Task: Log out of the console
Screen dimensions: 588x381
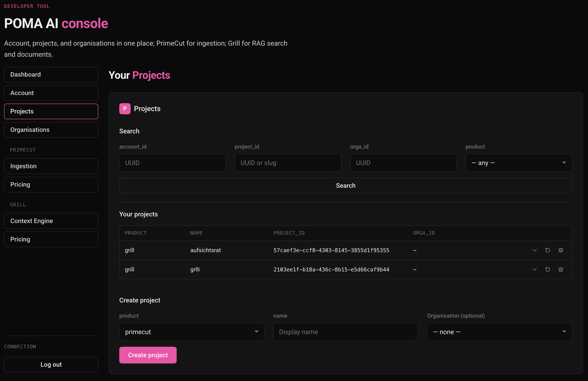Action: tap(51, 365)
